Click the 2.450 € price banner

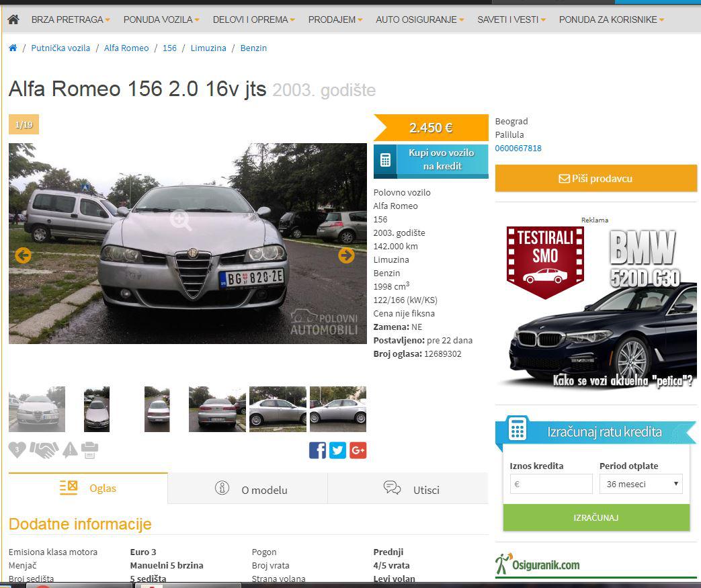[x=431, y=128]
